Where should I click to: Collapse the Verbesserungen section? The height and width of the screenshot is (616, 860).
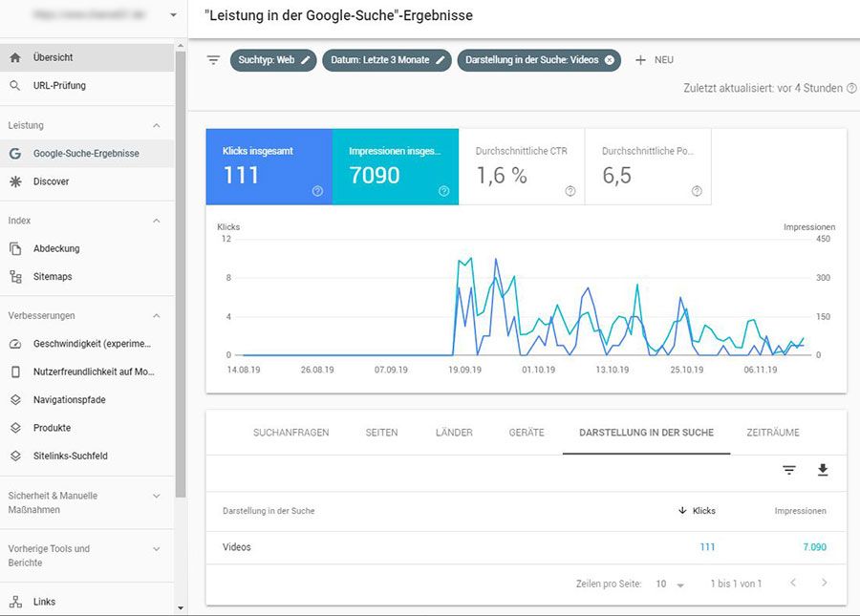[x=157, y=316]
